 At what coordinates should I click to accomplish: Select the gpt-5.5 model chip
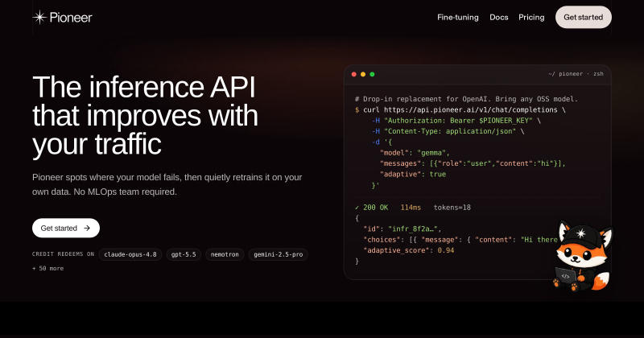[184, 254]
